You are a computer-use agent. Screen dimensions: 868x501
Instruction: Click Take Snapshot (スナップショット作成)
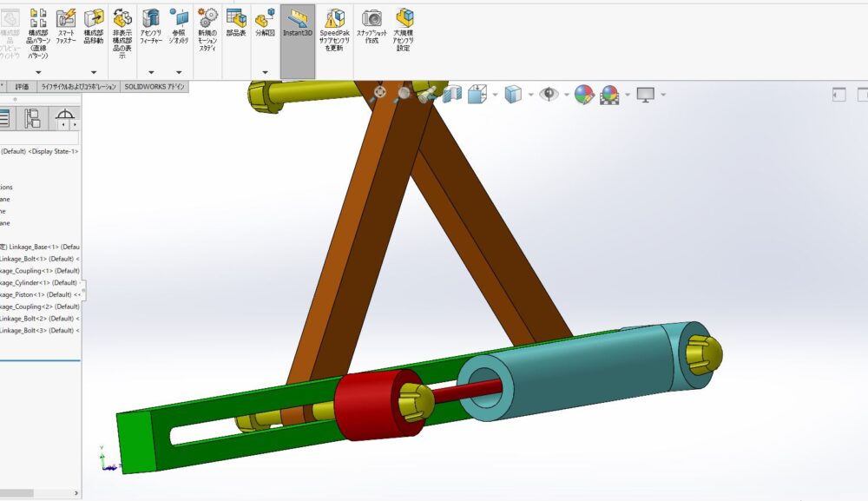[372, 27]
